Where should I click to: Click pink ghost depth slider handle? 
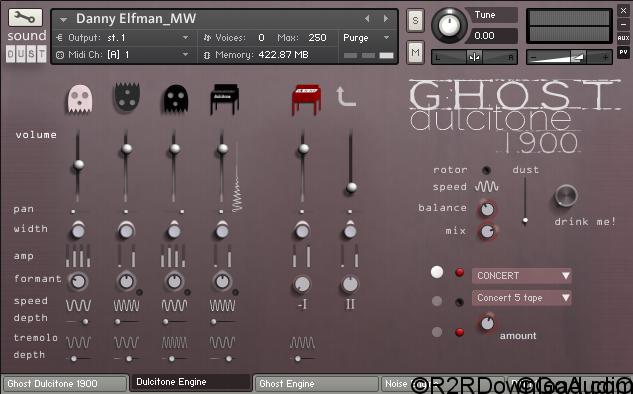85,322
